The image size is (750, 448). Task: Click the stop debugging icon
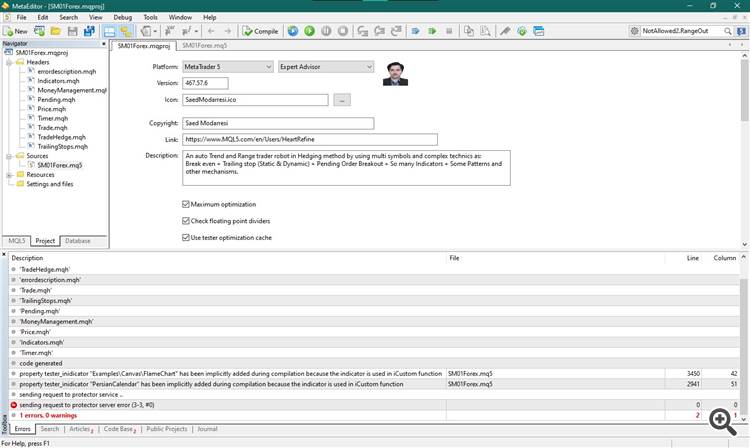coord(342,31)
